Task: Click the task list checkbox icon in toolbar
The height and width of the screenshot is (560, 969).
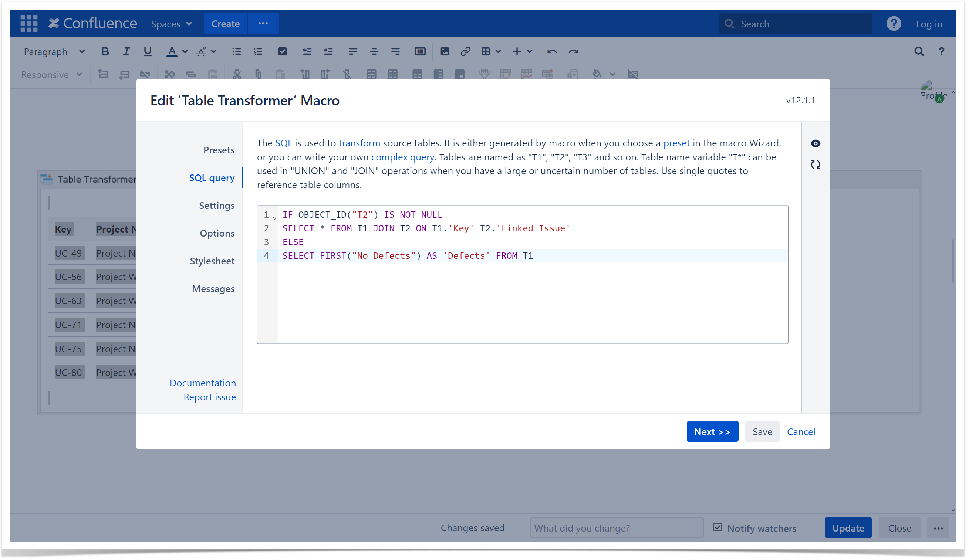Action: pos(283,51)
